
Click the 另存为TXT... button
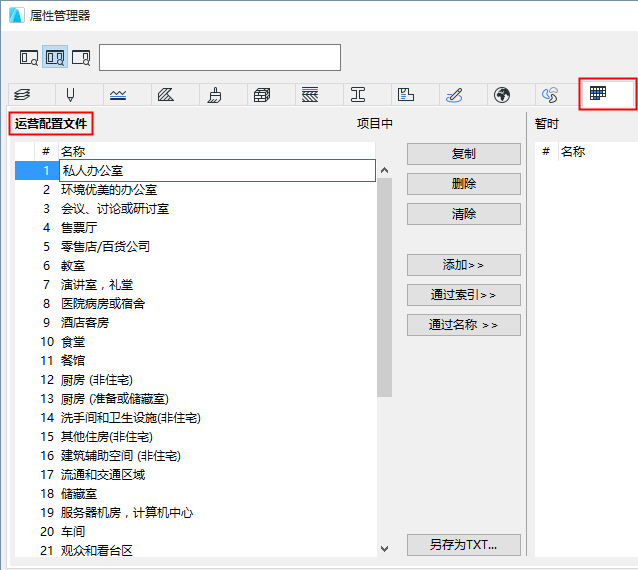click(x=463, y=545)
